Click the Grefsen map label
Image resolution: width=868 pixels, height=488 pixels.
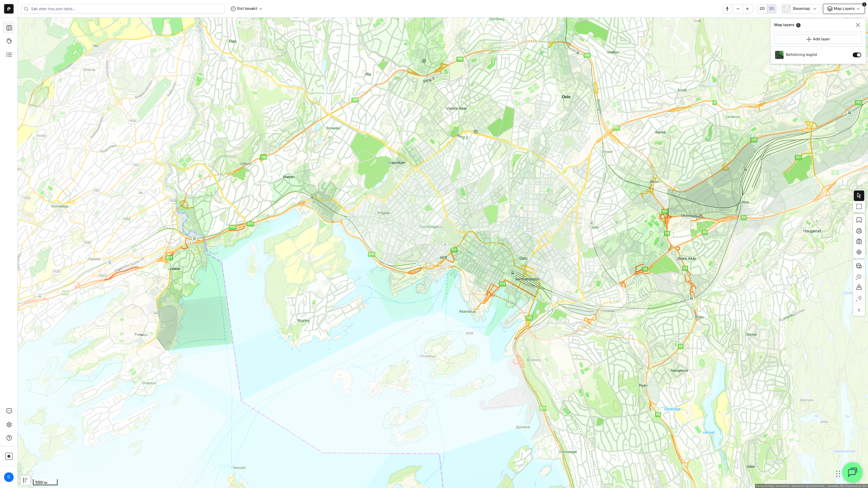point(613,52)
